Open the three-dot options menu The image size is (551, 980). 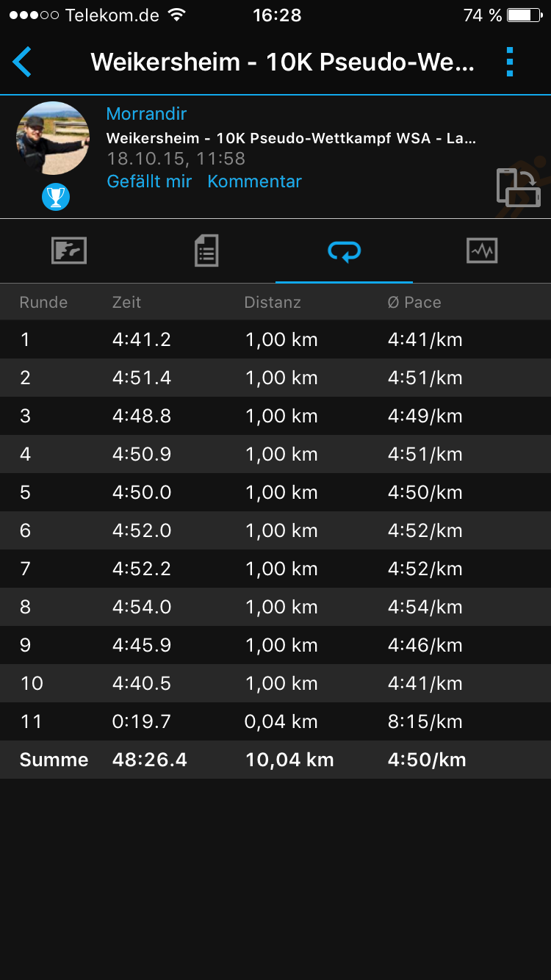click(510, 62)
